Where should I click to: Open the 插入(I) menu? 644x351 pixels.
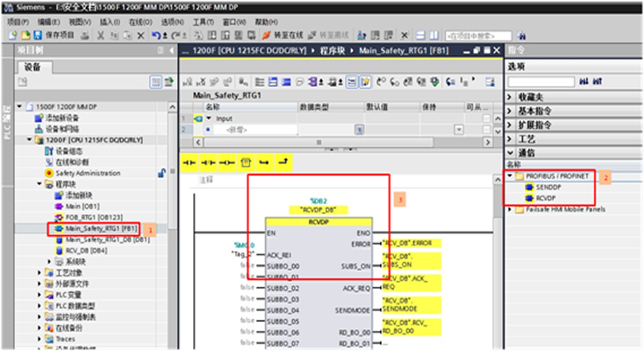[110, 22]
